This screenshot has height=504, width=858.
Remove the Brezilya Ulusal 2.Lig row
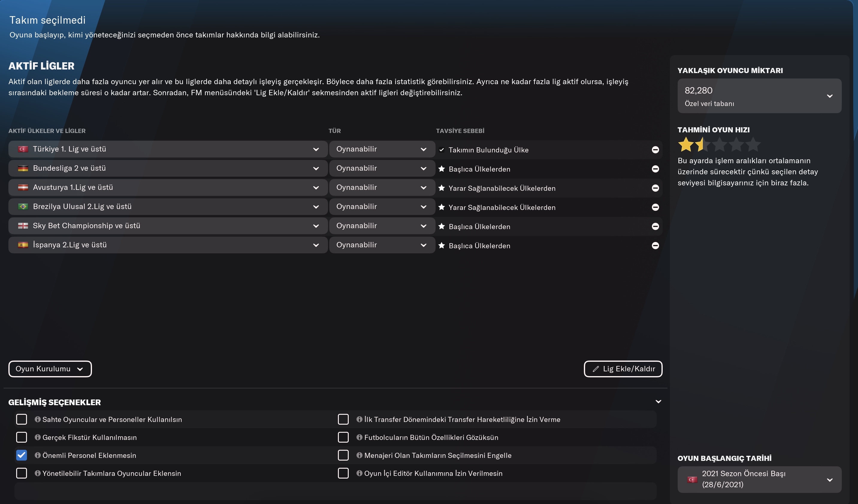pyautogui.click(x=655, y=207)
